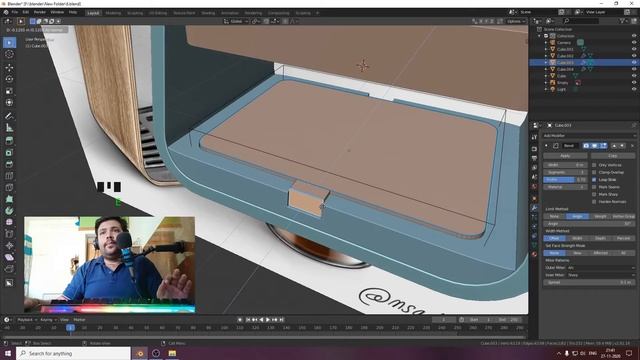Hide Cube.004 with eye icon

pos(634,69)
